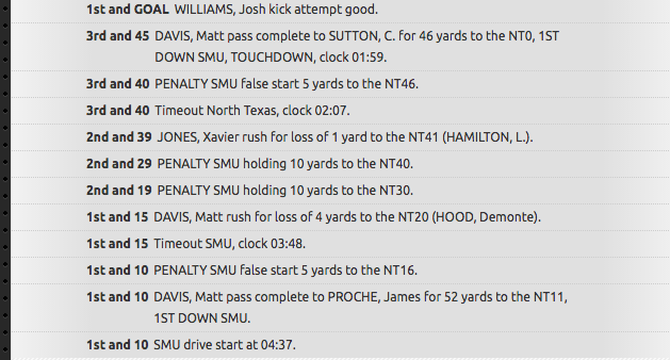Select SMU holding penalty to the NT30
The image size is (670, 360).
(285, 190)
